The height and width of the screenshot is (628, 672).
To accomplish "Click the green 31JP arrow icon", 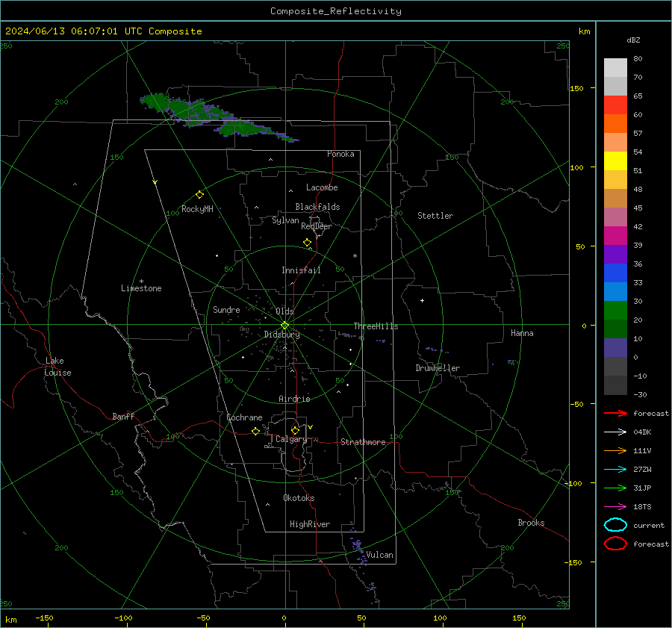I will (x=615, y=488).
